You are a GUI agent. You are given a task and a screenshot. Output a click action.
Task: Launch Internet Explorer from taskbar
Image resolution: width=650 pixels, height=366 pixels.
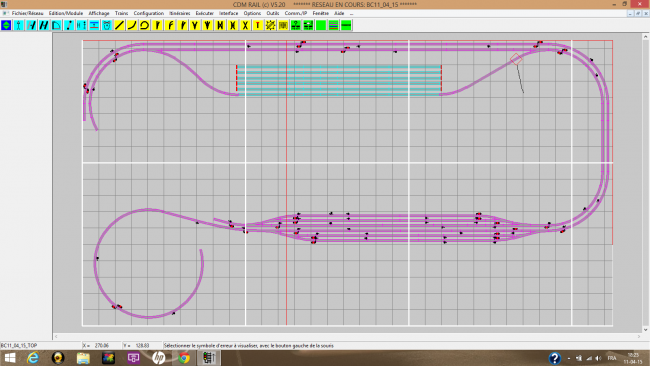pos(33,358)
